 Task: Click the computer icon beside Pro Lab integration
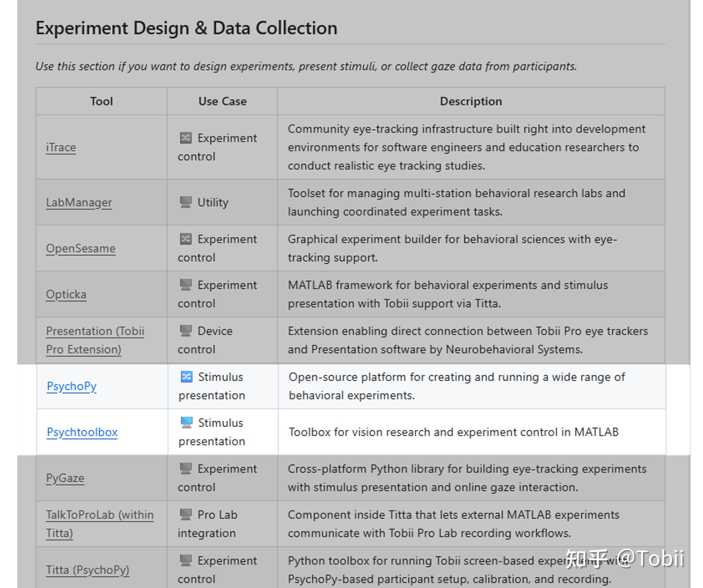pyautogui.click(x=186, y=514)
